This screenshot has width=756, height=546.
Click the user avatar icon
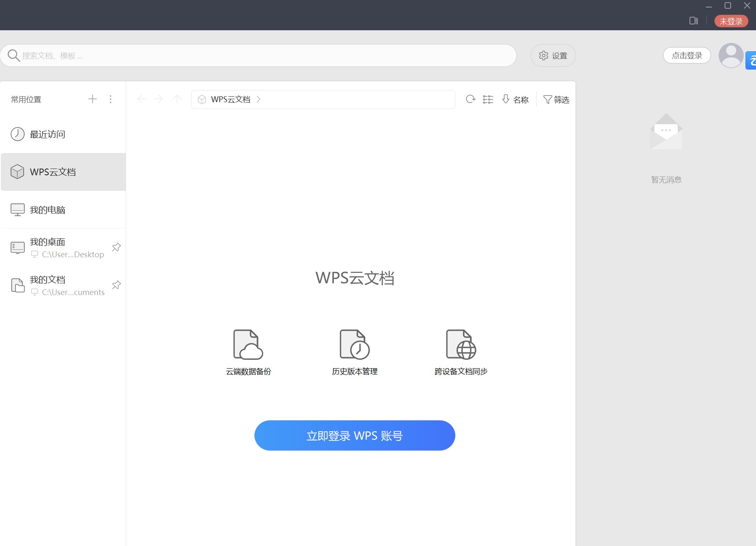[731, 55]
